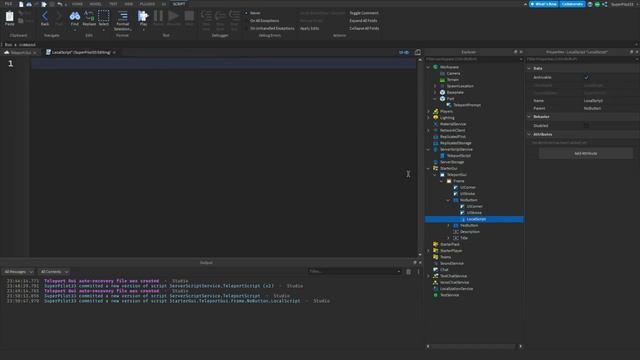Screen dimensions: 640x360
Task: Open the FILE menu
Action: (x=8, y=4)
